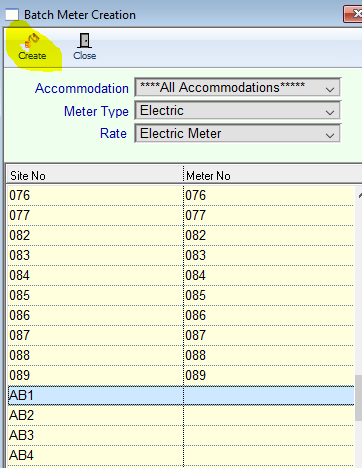This screenshot has height=468, width=362.
Task: Select site number 085 cell
Action: pyautogui.click(x=95, y=295)
